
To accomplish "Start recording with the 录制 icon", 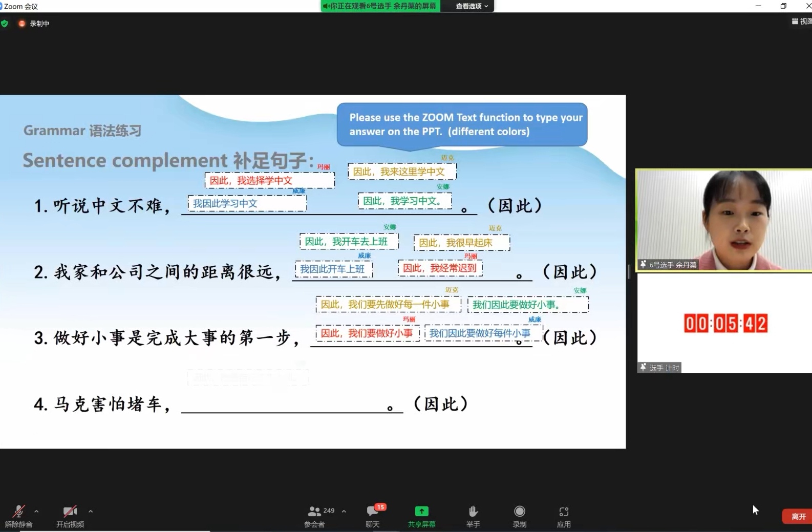I will click(x=520, y=512).
